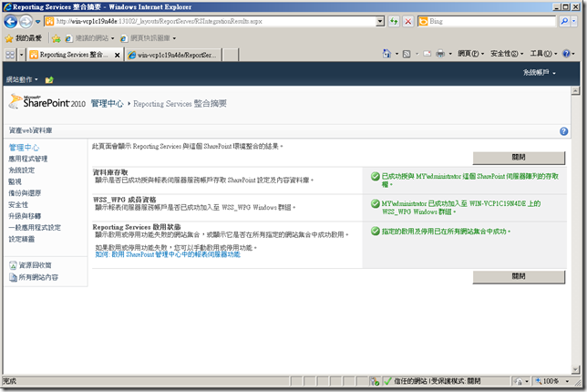Screen dimensions: 587x392
Task: Click the IE Help question mark icon
Action: coord(566,54)
